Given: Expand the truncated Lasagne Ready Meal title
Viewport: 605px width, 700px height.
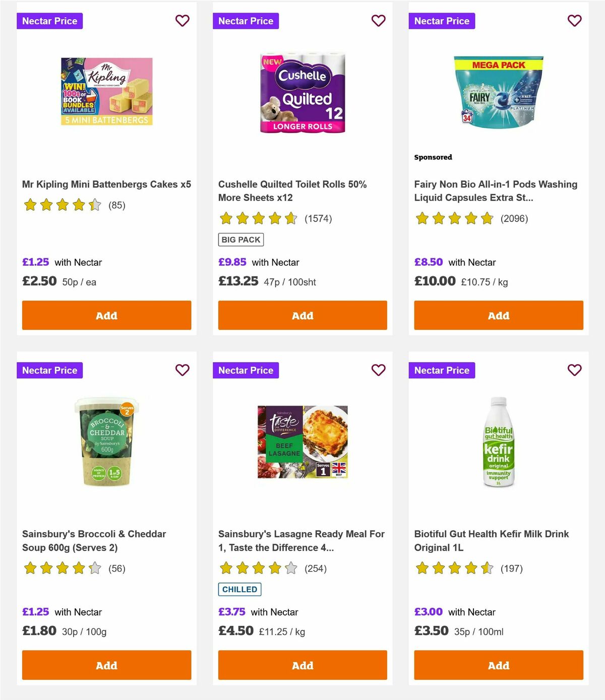Looking at the screenshot, I should click(301, 541).
